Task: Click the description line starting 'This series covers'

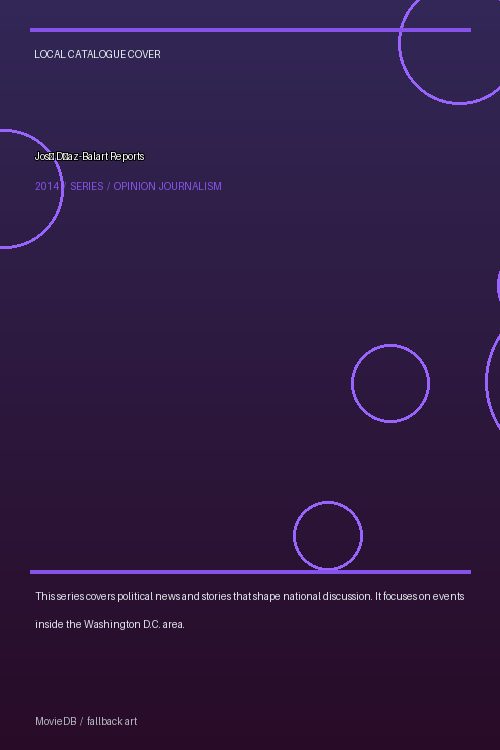Action: click(250, 596)
